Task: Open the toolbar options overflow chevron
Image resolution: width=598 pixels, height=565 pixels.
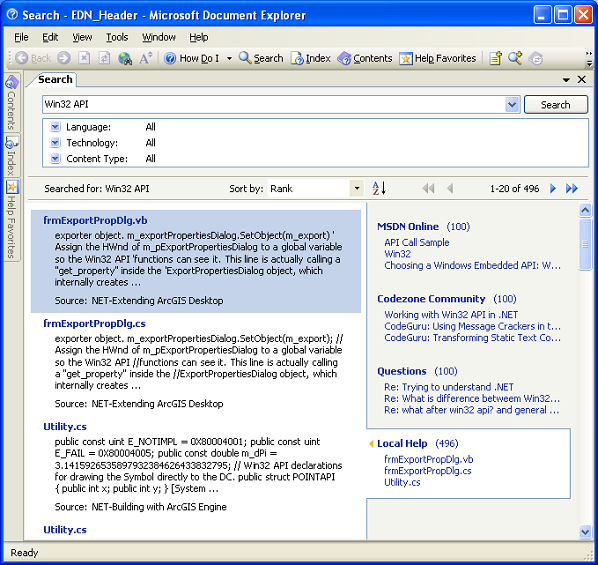Action: (589, 58)
